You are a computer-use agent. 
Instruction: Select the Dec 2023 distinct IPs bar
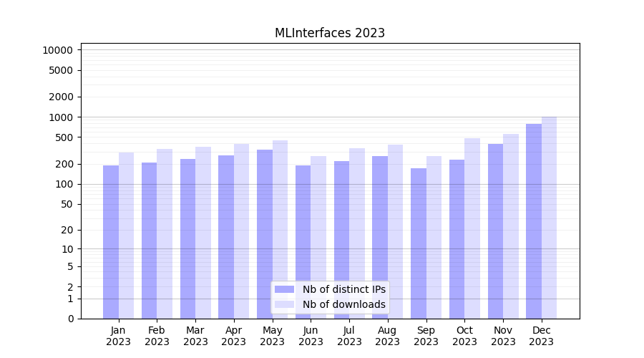(x=534, y=221)
